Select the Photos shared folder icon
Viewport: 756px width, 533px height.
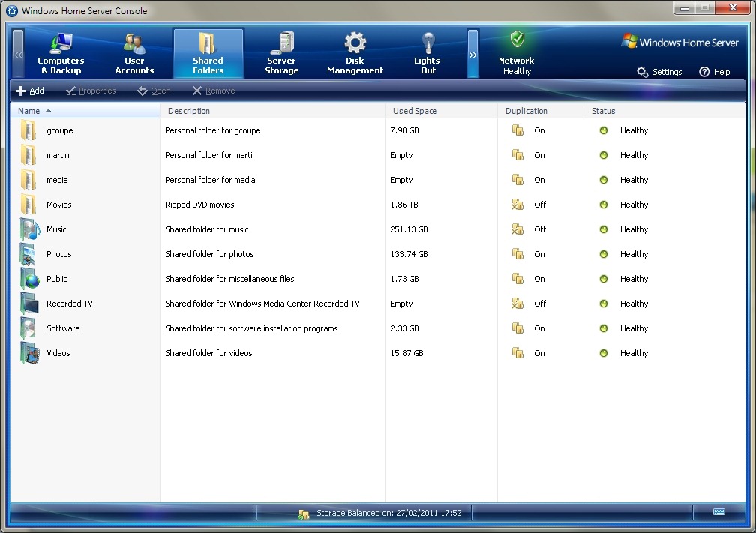29,254
